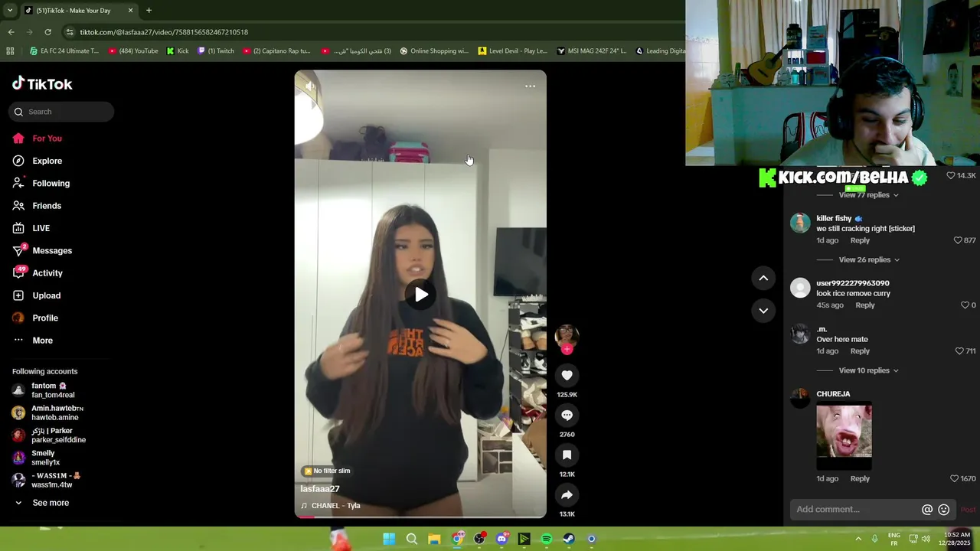Click the No filter slim effect tag

[327, 471]
